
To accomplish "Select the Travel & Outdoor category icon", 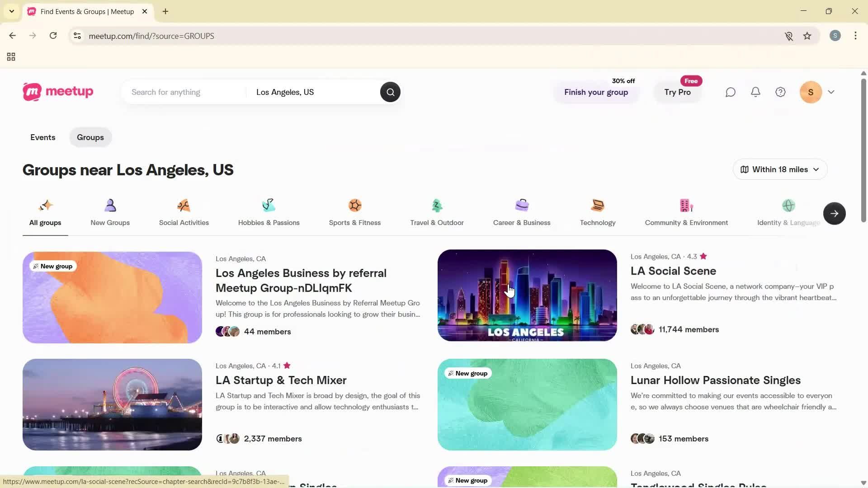I will coord(437,212).
